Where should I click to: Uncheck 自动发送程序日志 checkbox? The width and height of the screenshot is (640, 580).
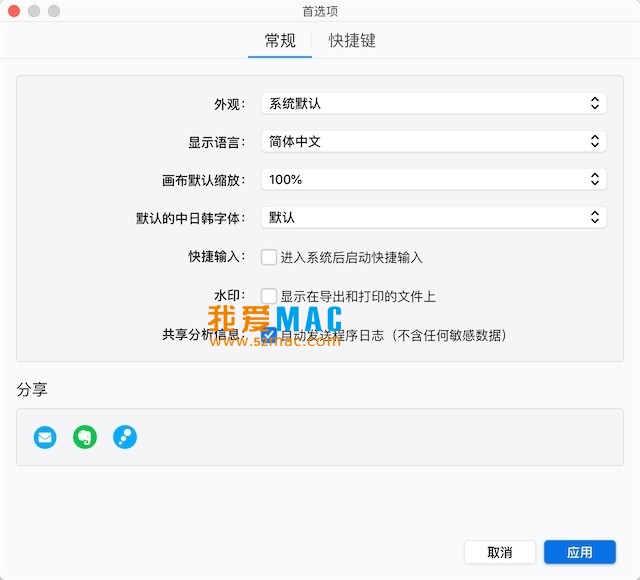pos(269,335)
